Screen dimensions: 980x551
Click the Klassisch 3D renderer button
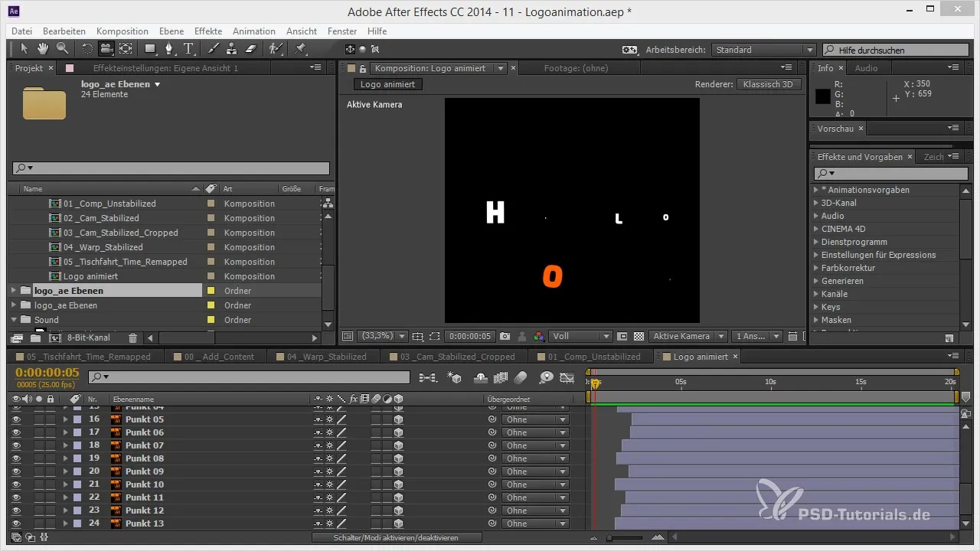click(x=769, y=84)
